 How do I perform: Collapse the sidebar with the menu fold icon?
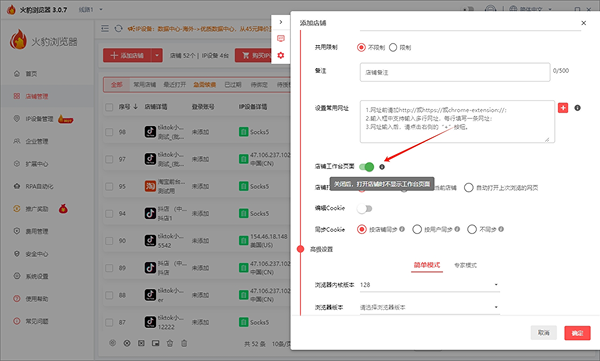(x=105, y=28)
